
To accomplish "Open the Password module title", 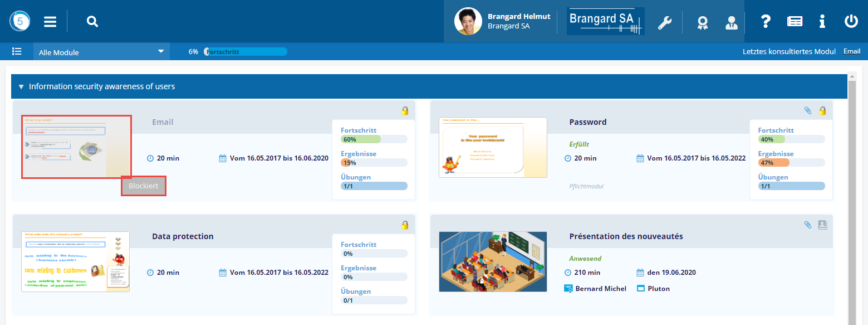I will coord(588,122).
